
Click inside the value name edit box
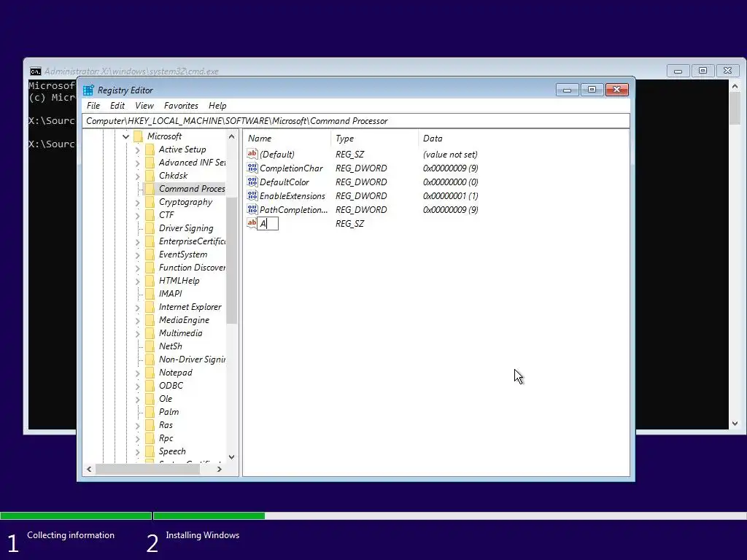(268, 223)
